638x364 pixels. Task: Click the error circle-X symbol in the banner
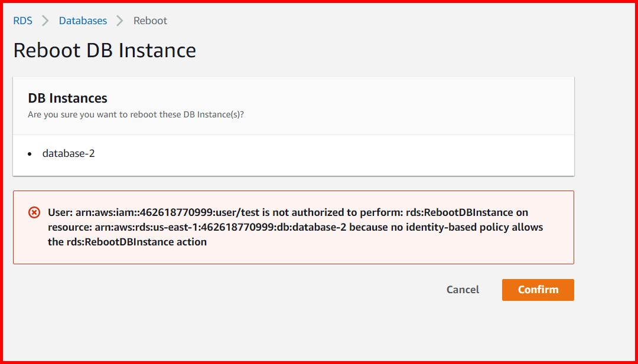(32, 212)
